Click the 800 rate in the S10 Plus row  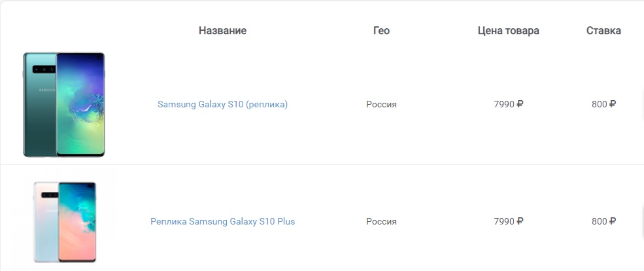600,222
